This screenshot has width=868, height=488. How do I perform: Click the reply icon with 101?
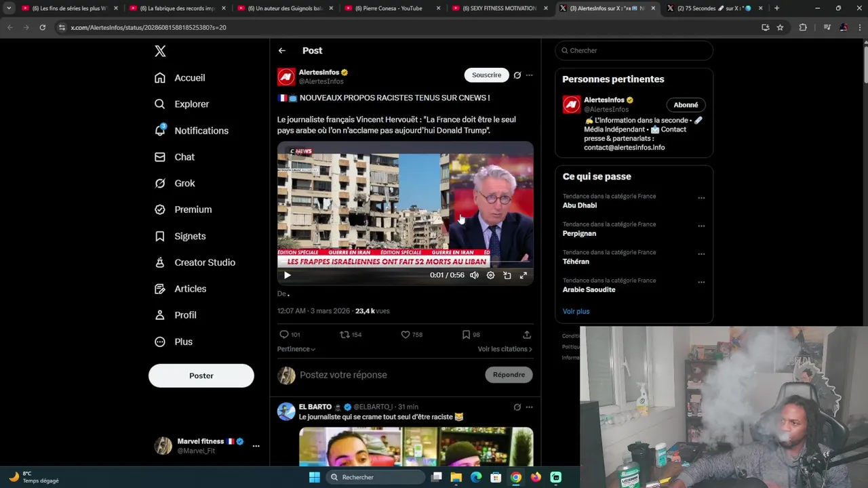click(x=284, y=335)
